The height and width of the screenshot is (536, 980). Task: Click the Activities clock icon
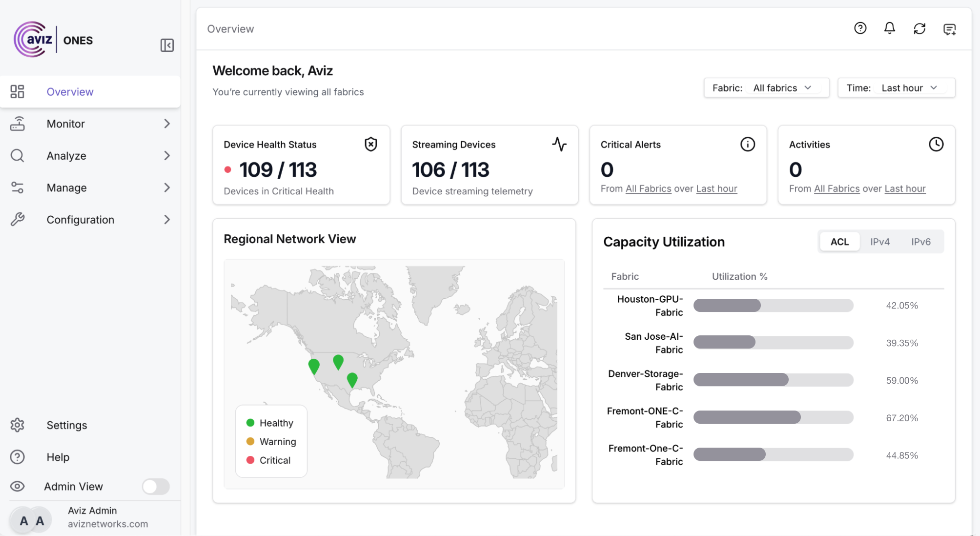936,144
